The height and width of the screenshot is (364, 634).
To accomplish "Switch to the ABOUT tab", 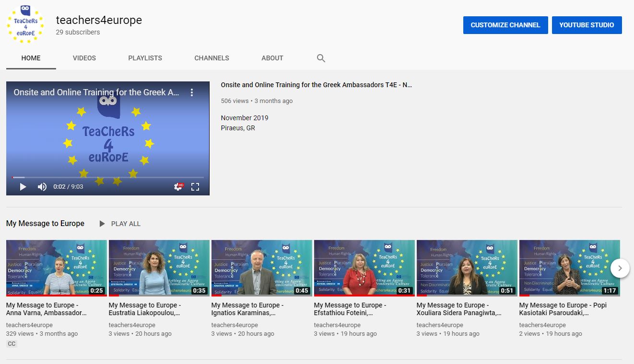I will 272,58.
